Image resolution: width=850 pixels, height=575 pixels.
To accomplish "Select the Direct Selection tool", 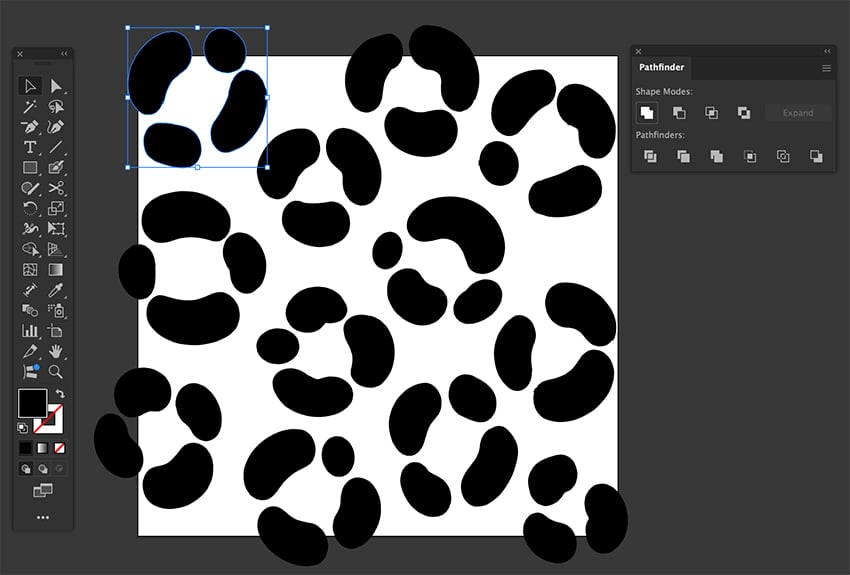I will click(56, 86).
